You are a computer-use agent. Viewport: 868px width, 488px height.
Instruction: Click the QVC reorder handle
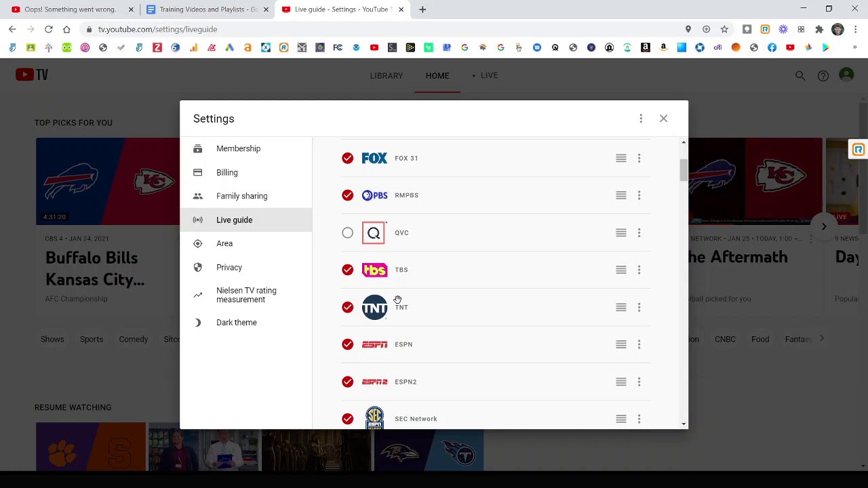(621, 232)
